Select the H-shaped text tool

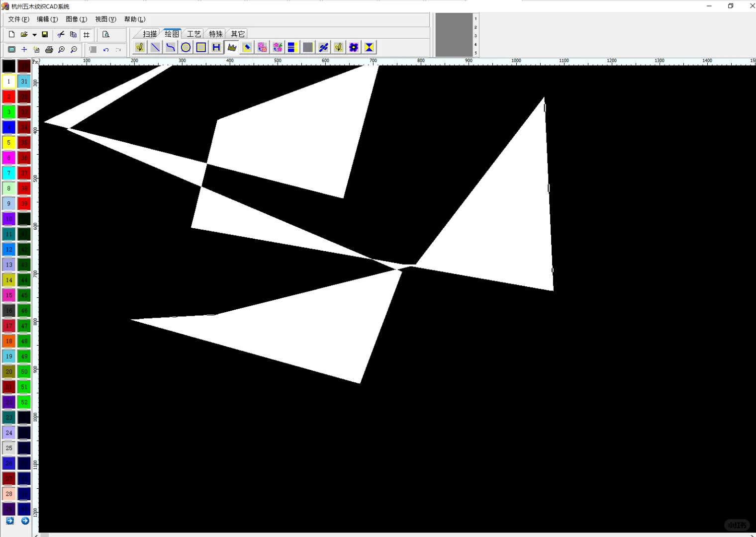(x=216, y=47)
